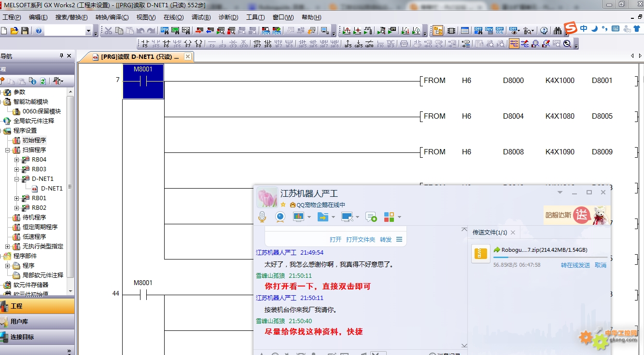644x355 pixels.
Task: Save project with the floppy disk icon
Action: pos(25,30)
